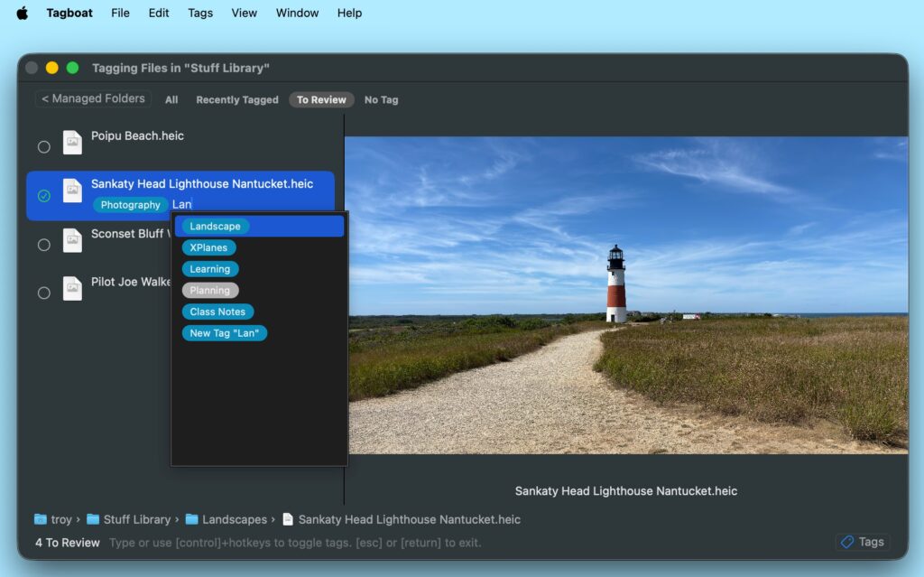Image resolution: width=924 pixels, height=577 pixels.
Task: Open the Tags menu in menu bar
Action: pos(200,13)
